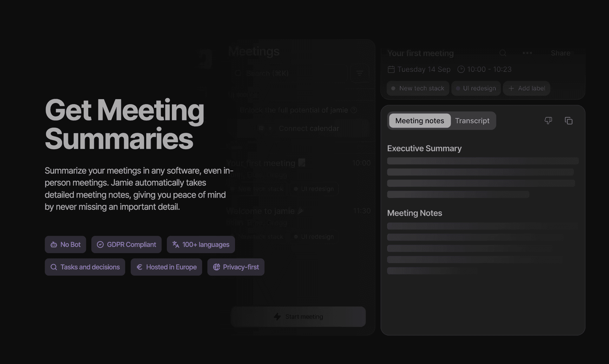
Task: Click the Share button
Action: coord(560,53)
